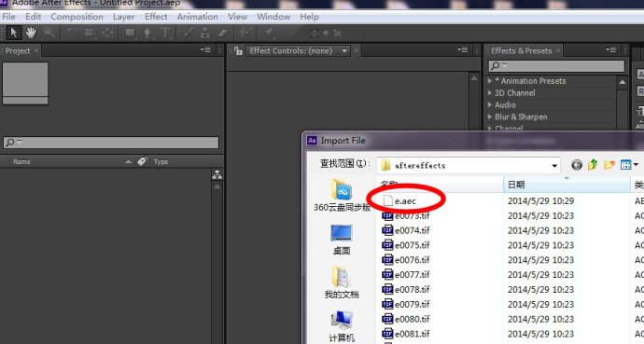Viewport: 644px width, 344px height.
Task: Select the Pen tool
Action: (147, 33)
